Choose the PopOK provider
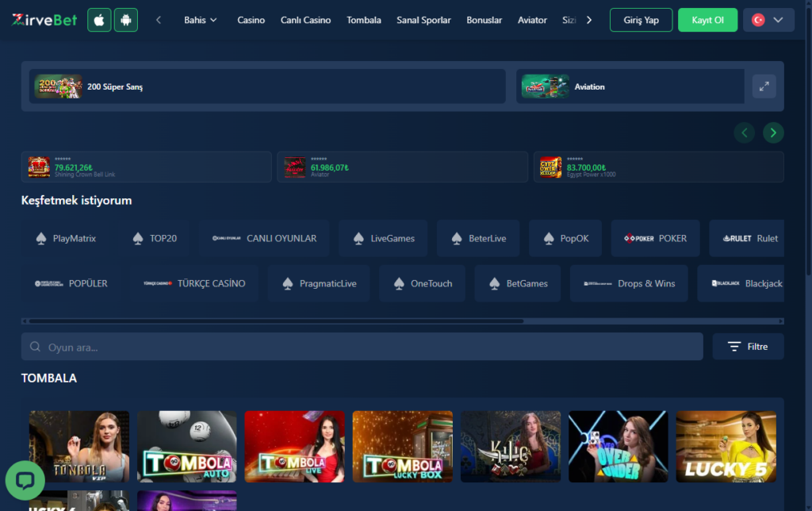Image resolution: width=812 pixels, height=511 pixels. tap(565, 238)
